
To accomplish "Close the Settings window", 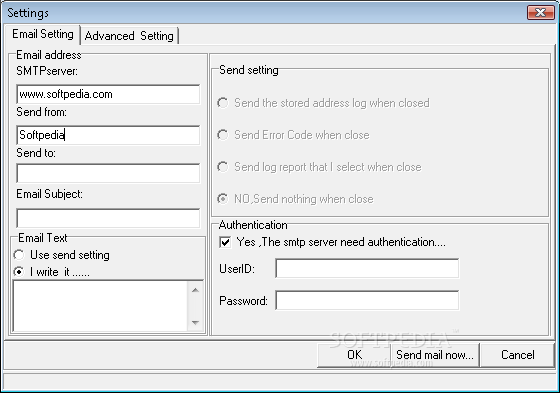I will point(541,13).
